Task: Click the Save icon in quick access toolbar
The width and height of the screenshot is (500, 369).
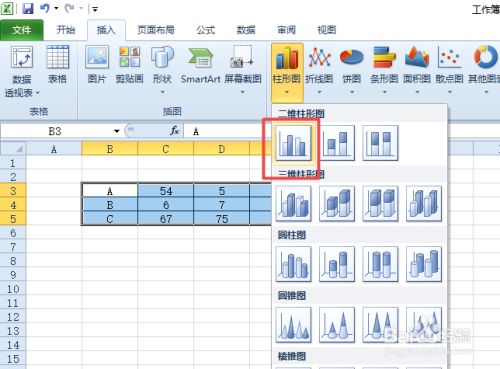Action: pyautogui.click(x=28, y=8)
